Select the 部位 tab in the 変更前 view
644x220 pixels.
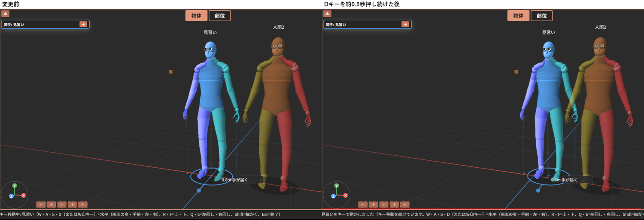click(x=220, y=16)
